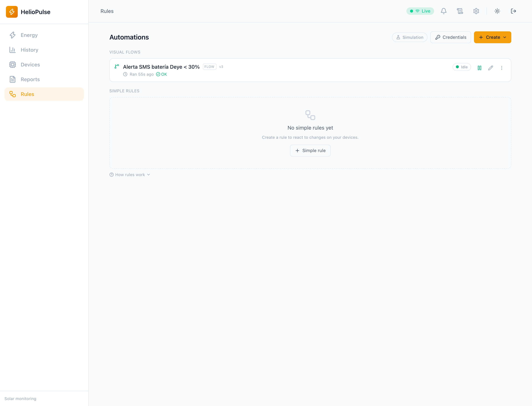532x406 pixels.
Task: Click the Rules breadcrumb title in header
Action: (107, 11)
